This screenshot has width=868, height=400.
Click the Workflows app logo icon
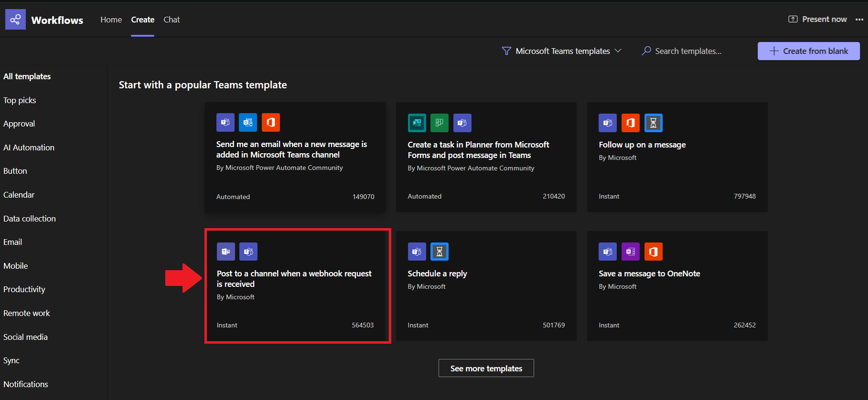click(x=15, y=20)
